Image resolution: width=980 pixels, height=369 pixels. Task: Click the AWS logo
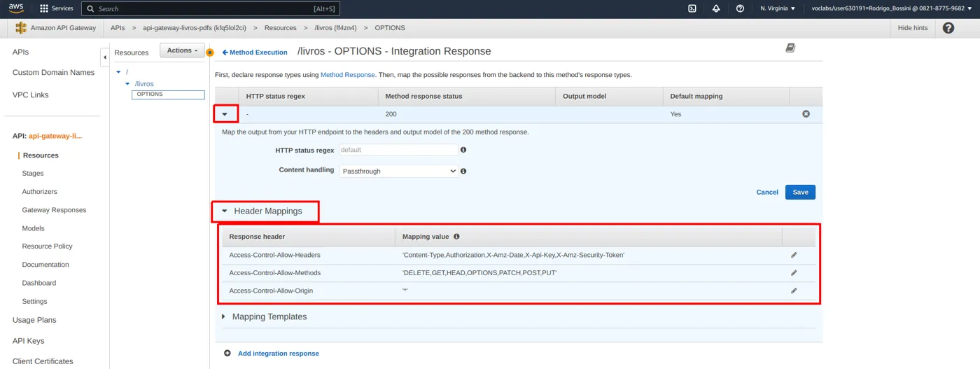tap(16, 8)
